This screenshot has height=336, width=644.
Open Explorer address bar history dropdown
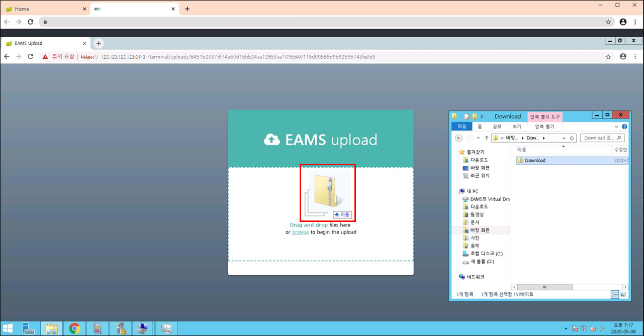[x=564, y=138]
